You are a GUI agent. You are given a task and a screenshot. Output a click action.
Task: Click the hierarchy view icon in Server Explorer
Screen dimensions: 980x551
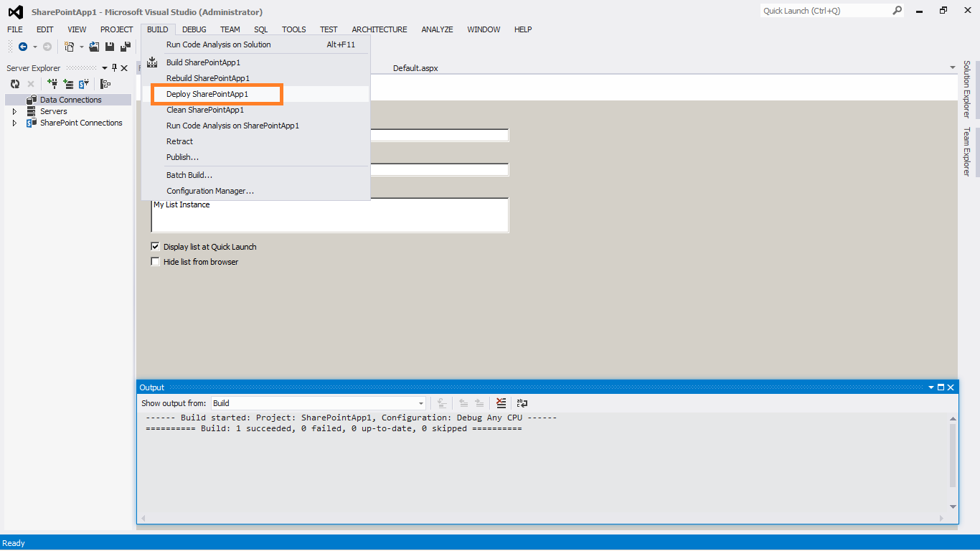coord(105,84)
